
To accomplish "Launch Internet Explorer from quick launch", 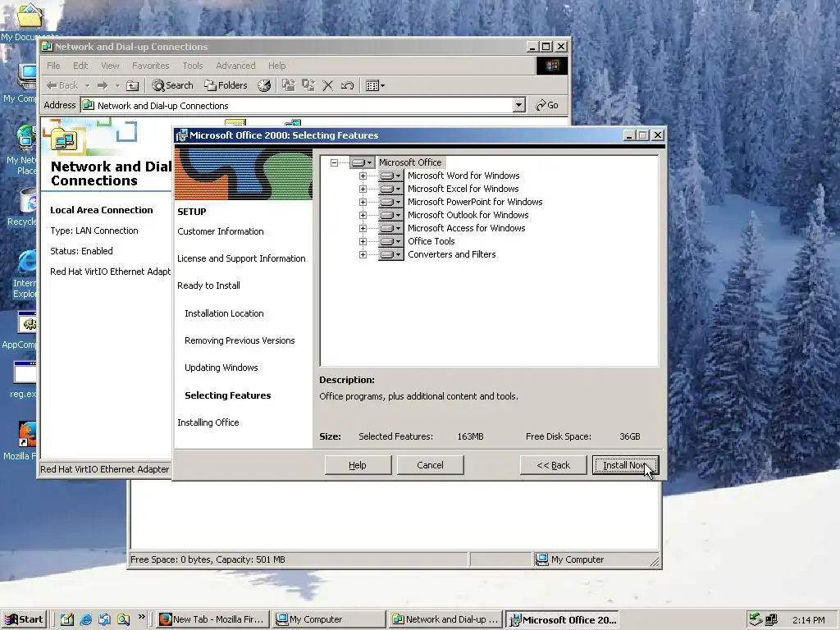I will [x=85, y=619].
